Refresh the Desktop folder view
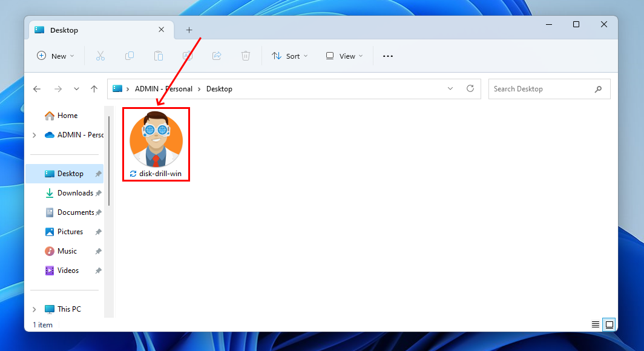This screenshot has height=351, width=644. (470, 89)
